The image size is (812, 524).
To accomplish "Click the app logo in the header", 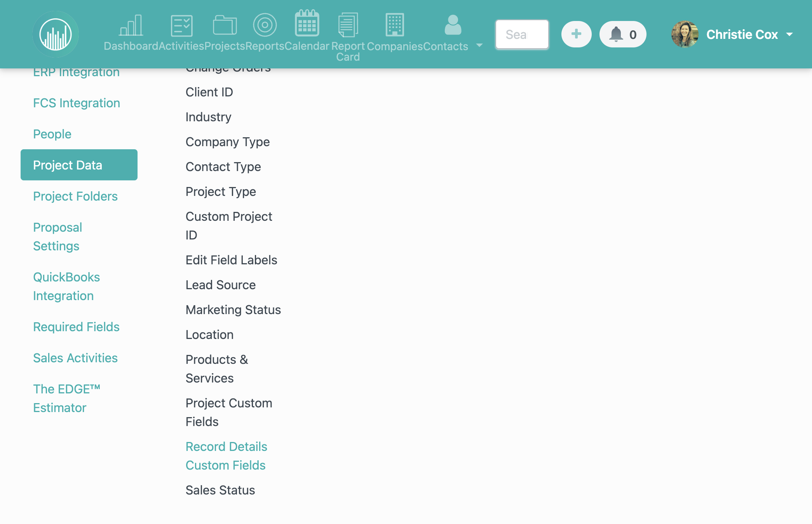I will 56,34.
